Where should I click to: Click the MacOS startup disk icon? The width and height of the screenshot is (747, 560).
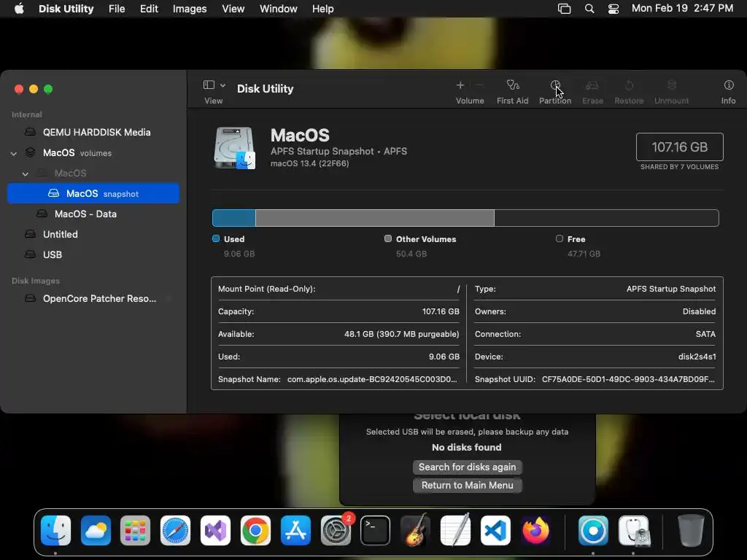(x=234, y=147)
